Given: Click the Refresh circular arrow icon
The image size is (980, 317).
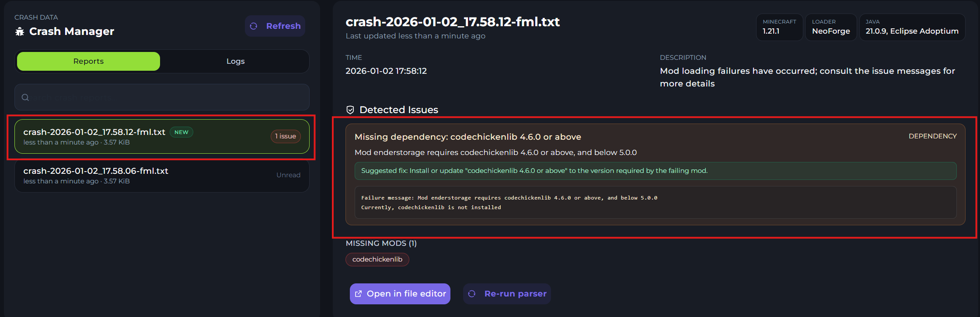Looking at the screenshot, I should pos(254,26).
